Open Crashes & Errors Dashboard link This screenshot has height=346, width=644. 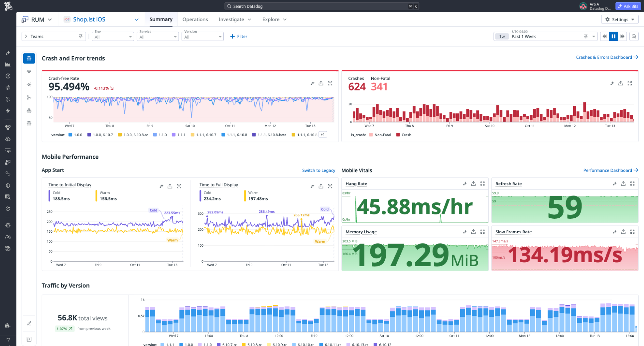[607, 57]
